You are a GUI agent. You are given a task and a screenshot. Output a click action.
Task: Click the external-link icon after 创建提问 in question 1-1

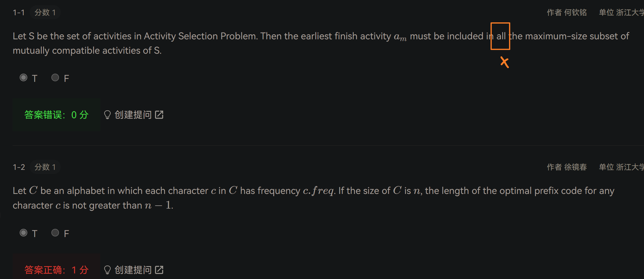click(159, 115)
